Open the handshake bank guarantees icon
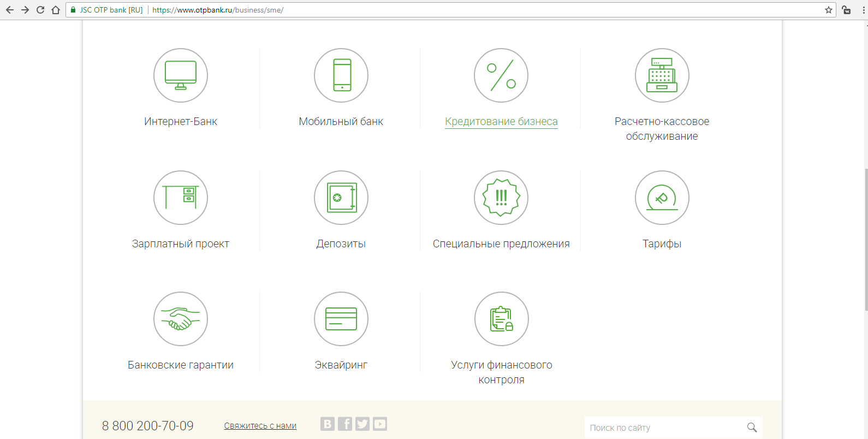 tap(181, 319)
